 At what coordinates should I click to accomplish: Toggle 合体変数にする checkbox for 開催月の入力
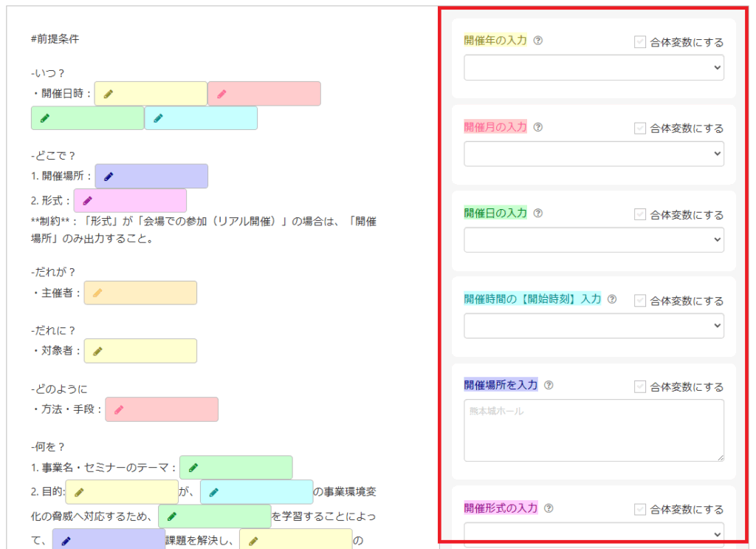coord(640,128)
